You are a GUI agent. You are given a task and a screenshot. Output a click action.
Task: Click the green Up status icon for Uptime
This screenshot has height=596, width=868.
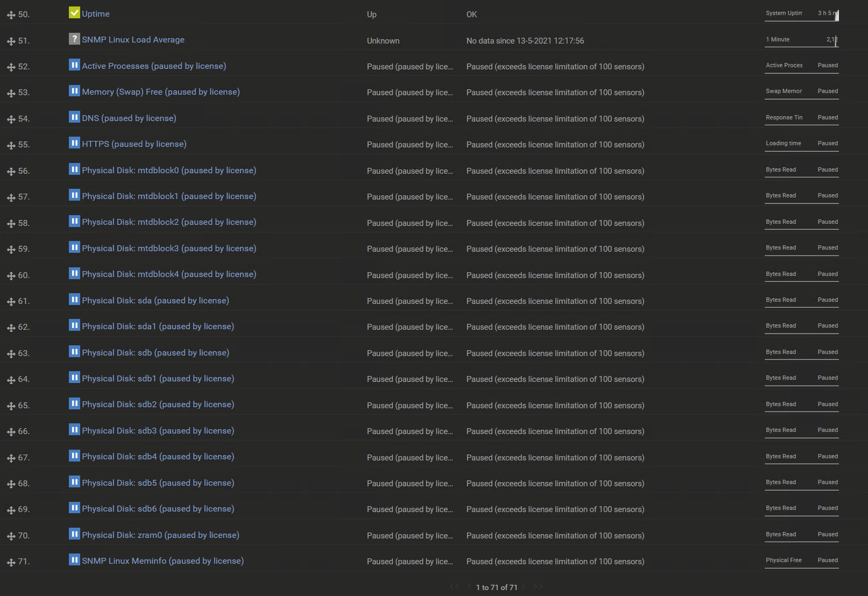(x=74, y=12)
